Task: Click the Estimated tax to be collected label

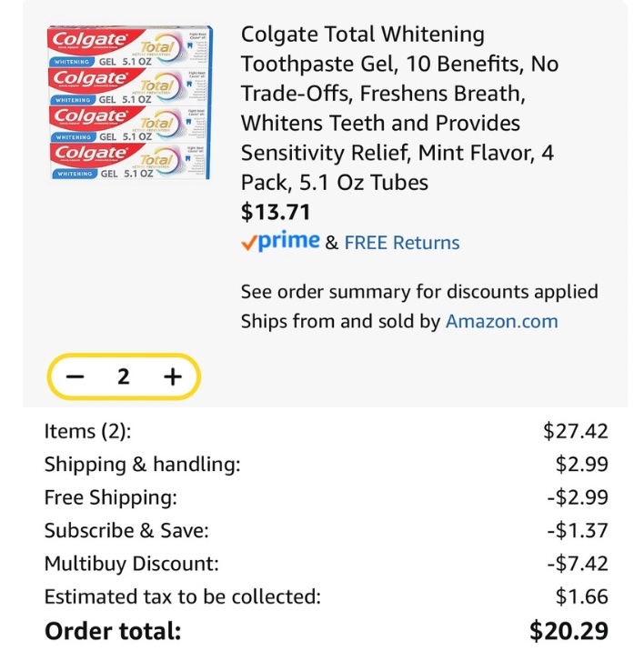Action: coord(183,596)
